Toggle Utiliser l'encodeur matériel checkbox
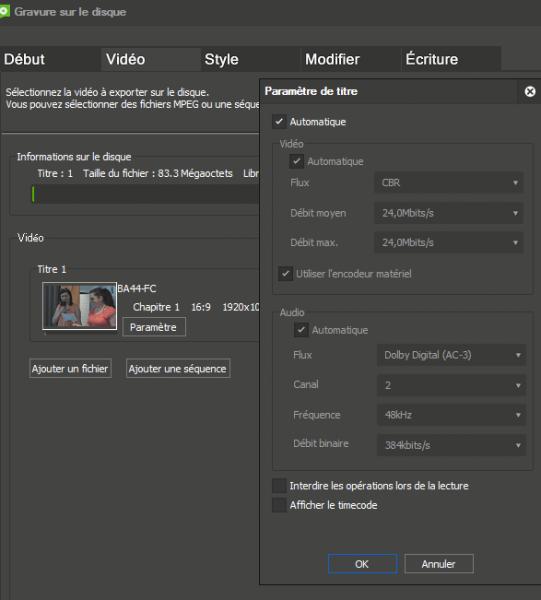The image size is (541, 600). [285, 274]
